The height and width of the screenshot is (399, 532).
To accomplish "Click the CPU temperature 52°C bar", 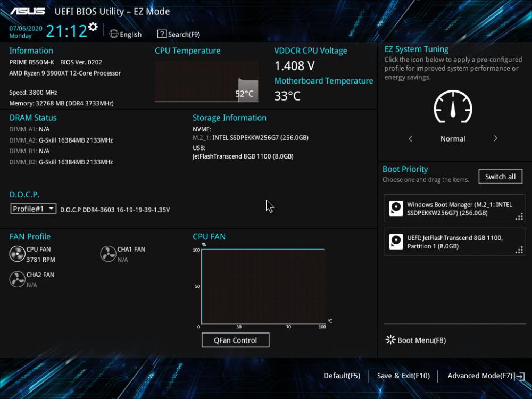I will pyautogui.click(x=248, y=91).
